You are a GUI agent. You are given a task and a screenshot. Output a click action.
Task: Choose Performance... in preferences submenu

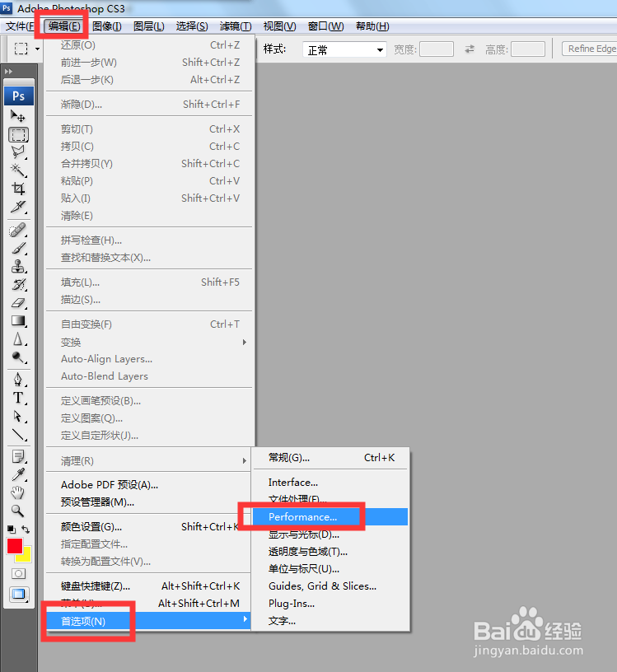click(330, 517)
